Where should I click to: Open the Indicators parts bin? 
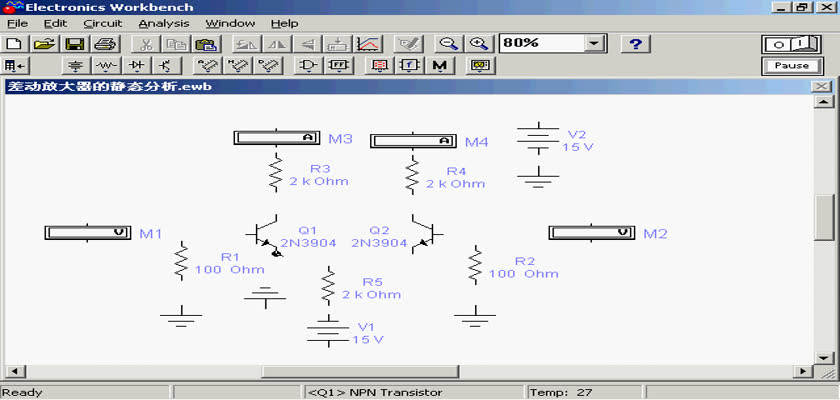pyautogui.click(x=379, y=66)
